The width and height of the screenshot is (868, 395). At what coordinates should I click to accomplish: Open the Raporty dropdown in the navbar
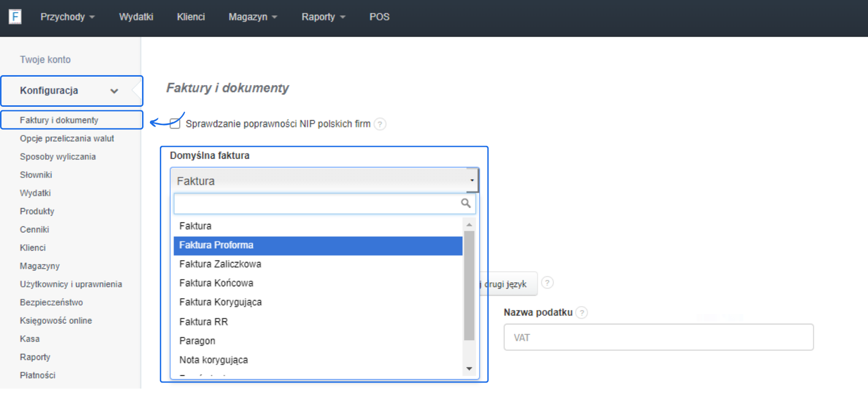point(323,17)
